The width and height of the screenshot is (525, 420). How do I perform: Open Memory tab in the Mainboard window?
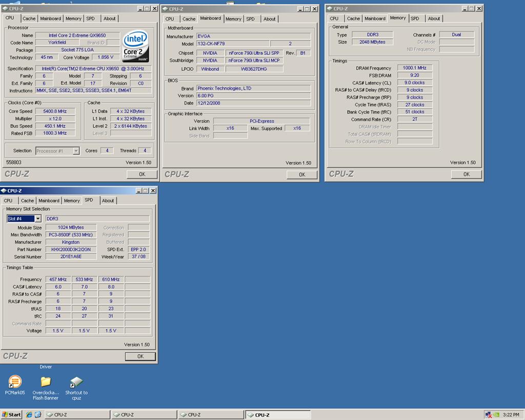(233, 19)
